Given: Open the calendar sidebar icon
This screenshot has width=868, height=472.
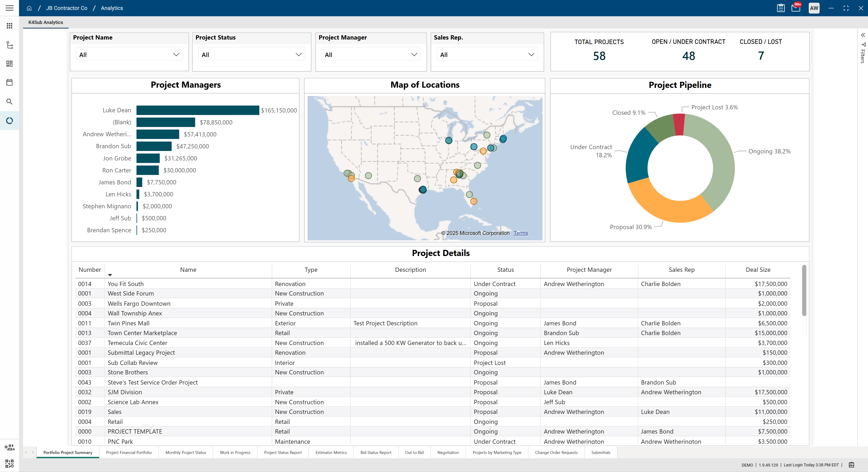Looking at the screenshot, I should pyautogui.click(x=9, y=82).
